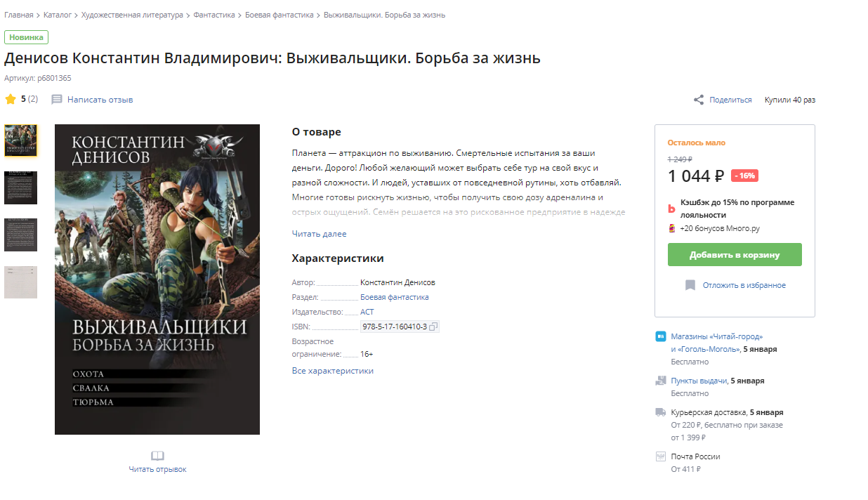The height and width of the screenshot is (500, 868).
Task: Go to Фантастика breadcrumb
Action: point(214,15)
